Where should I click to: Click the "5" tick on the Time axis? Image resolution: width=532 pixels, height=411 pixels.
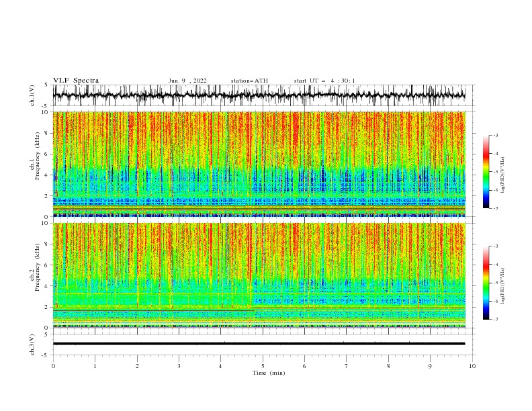(263, 366)
